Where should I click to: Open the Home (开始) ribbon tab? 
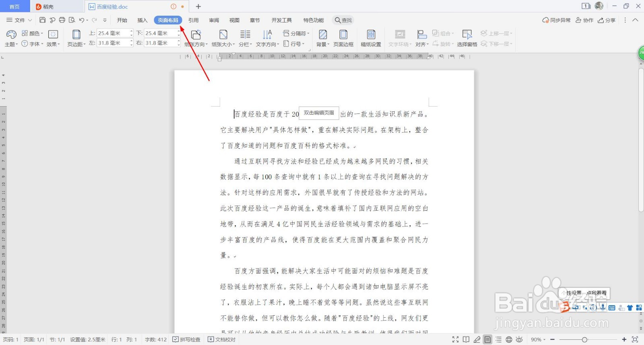tap(122, 20)
